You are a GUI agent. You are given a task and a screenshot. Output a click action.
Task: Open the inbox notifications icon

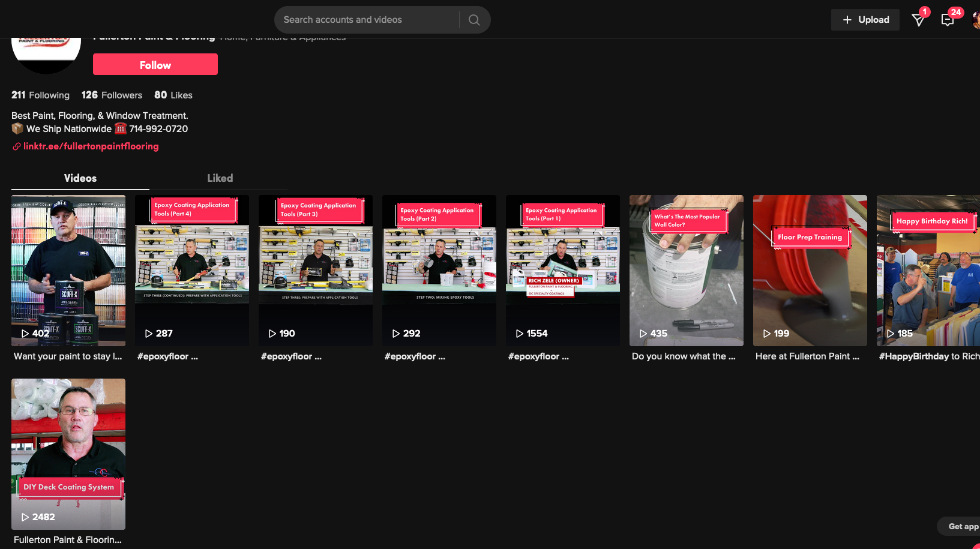coord(948,20)
